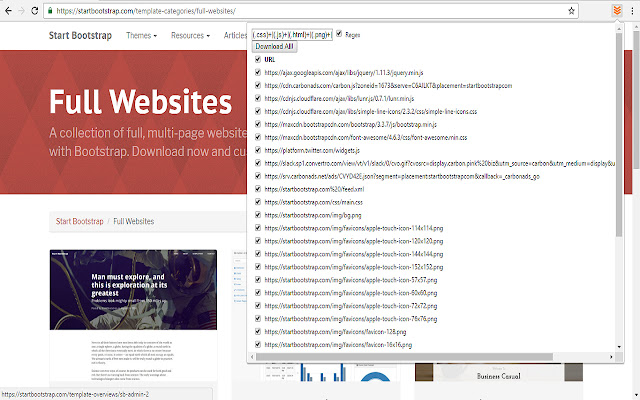Open the apple-touch-icon-114x114.png link

tap(354, 228)
